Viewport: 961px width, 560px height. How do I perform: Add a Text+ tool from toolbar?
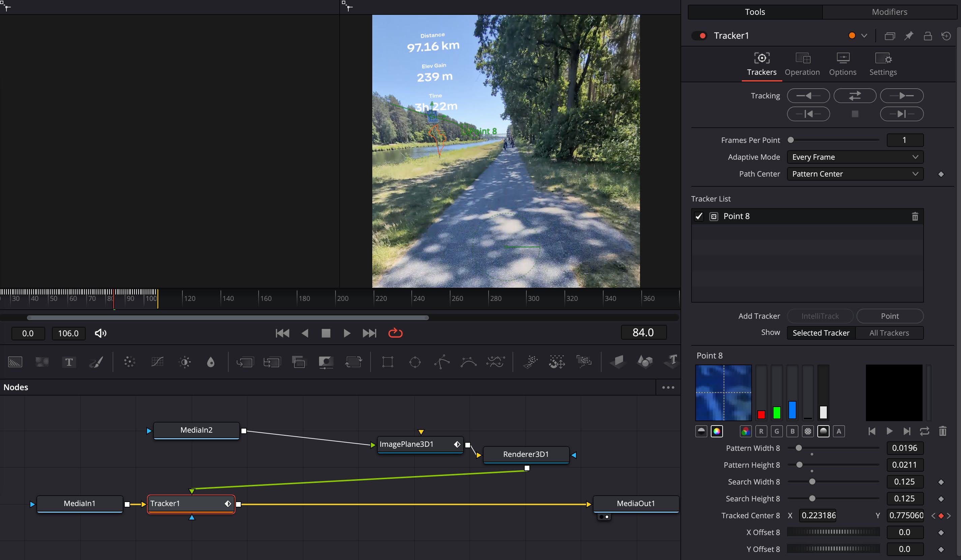69,362
